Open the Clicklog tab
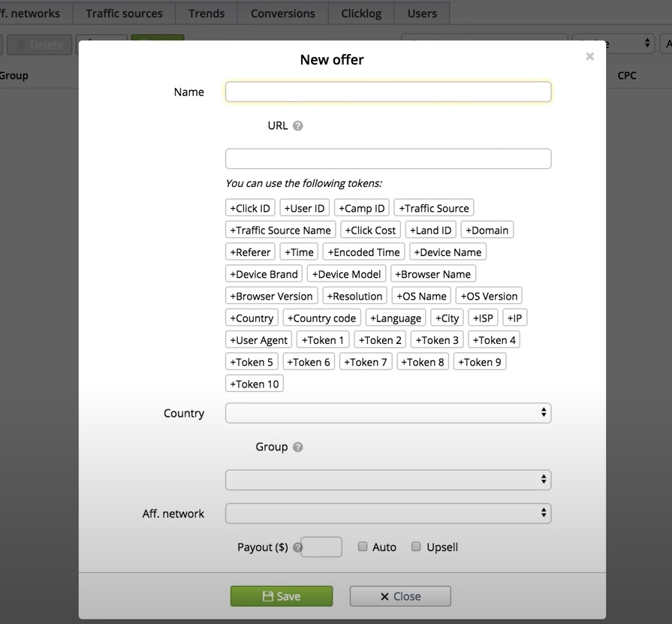Image resolution: width=672 pixels, height=624 pixels. (x=361, y=14)
